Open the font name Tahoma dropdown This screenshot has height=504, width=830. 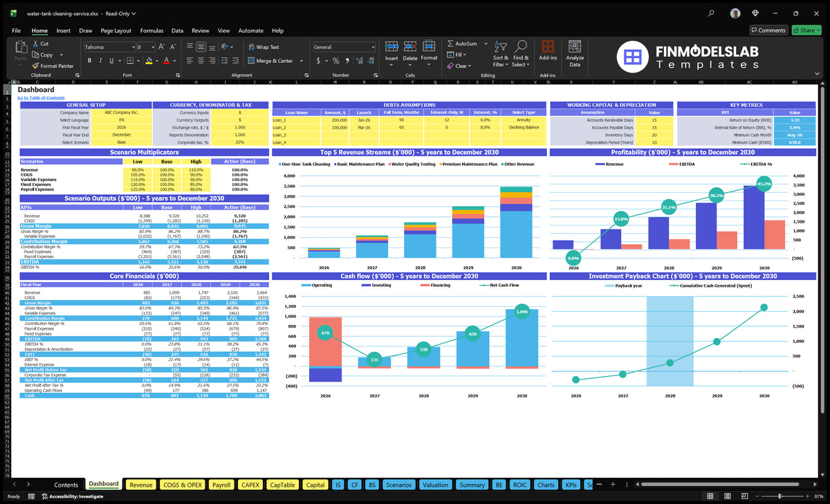pyautogui.click(x=133, y=47)
